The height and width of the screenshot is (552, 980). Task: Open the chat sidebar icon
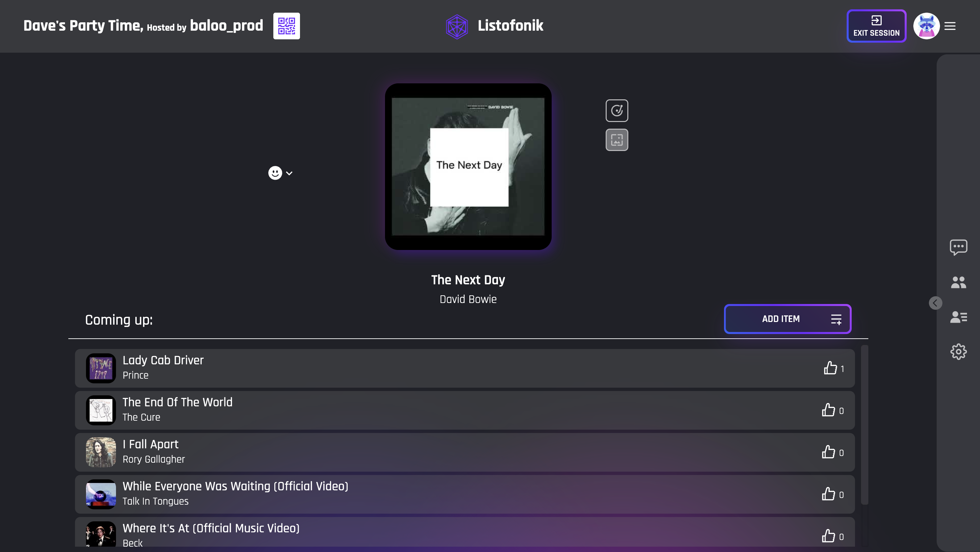pos(958,247)
